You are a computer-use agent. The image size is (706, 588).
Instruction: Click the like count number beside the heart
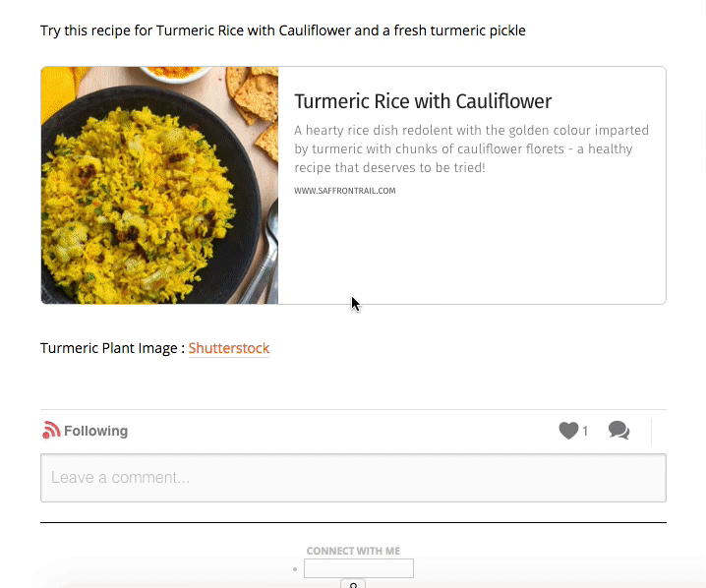pos(585,431)
